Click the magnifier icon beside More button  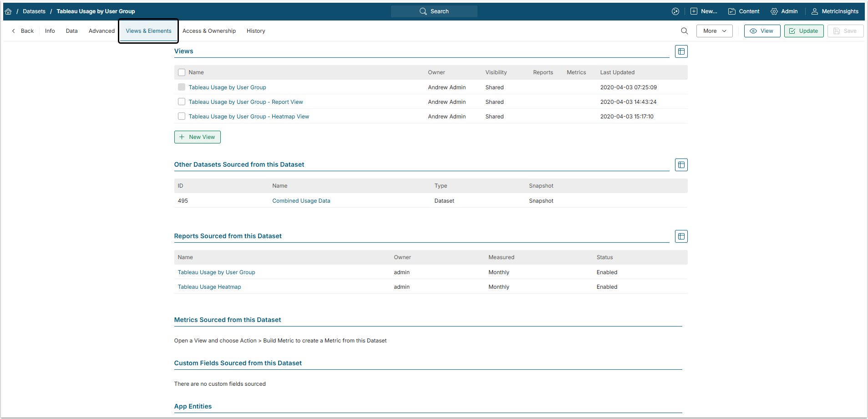click(684, 31)
